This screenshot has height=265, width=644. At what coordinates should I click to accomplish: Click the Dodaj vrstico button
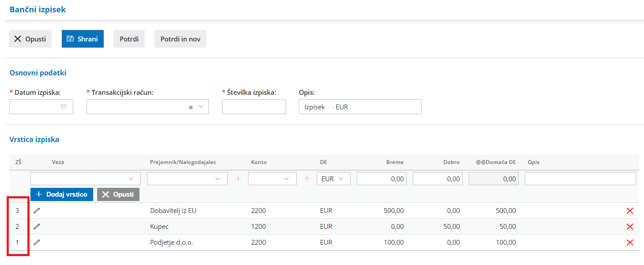pyautogui.click(x=62, y=194)
